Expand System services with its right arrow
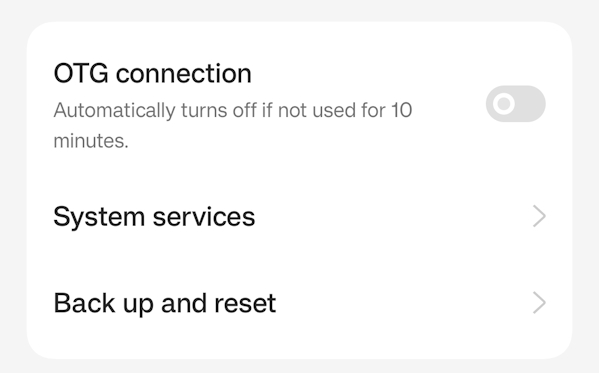599x373 pixels. 539,216
